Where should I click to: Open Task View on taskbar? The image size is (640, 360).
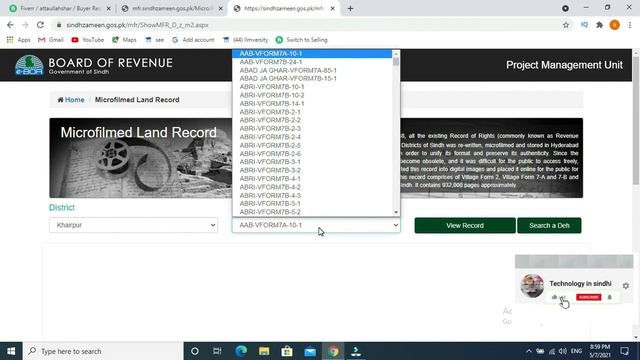217,351
